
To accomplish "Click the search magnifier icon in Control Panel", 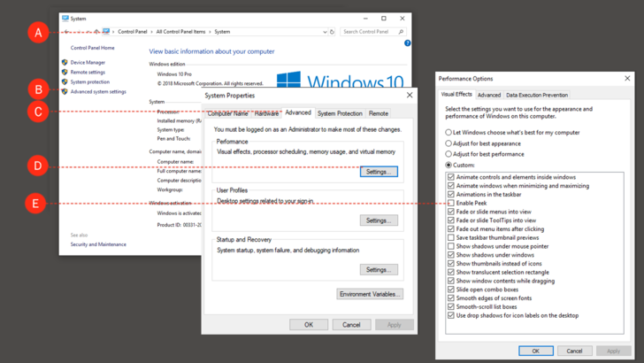I will pyautogui.click(x=401, y=32).
